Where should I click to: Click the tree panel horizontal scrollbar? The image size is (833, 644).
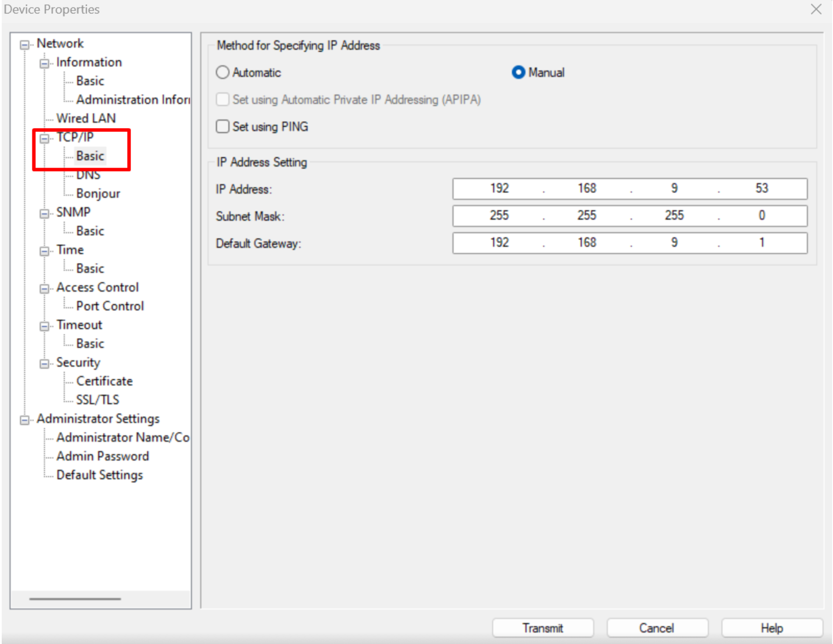click(75, 599)
